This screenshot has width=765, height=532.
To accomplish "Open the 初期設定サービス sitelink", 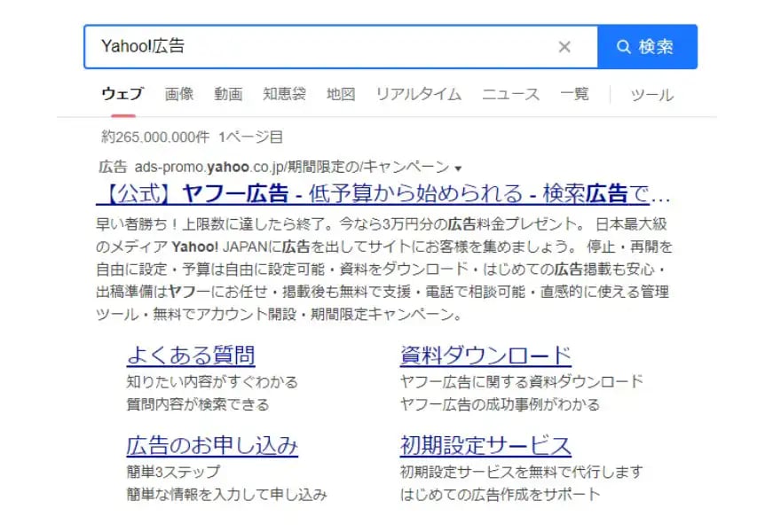I will point(485,446).
